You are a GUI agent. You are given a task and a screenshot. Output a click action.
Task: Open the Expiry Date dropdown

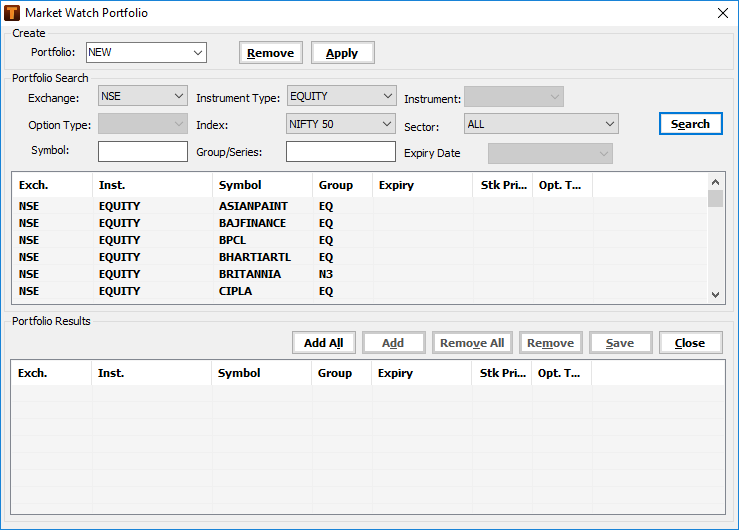pos(550,154)
